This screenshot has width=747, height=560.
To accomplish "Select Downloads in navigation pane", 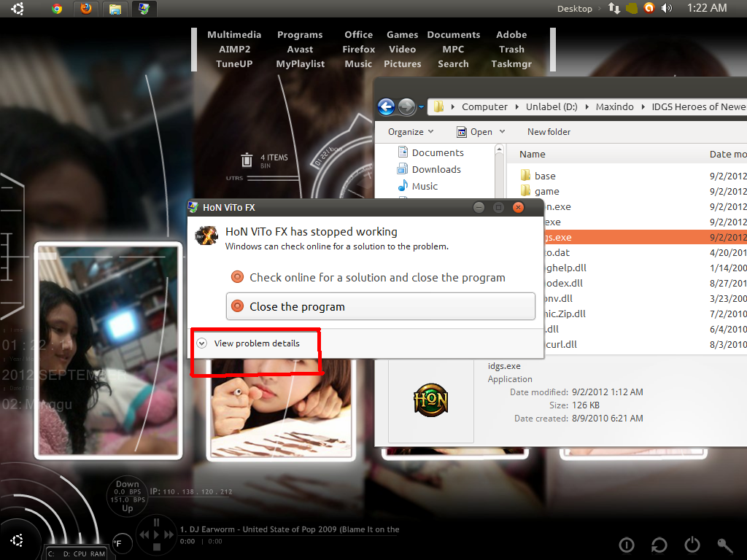I will tap(429, 169).
